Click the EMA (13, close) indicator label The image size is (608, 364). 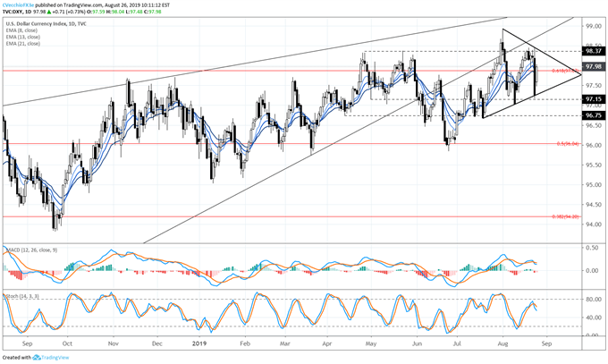click(23, 37)
